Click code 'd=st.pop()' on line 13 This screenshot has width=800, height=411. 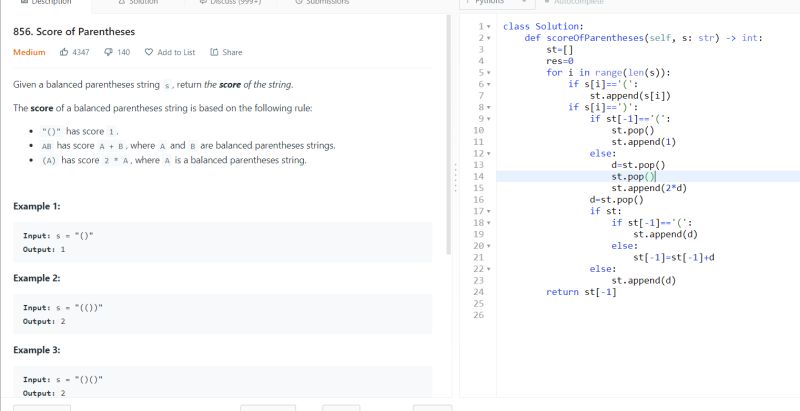[638, 165]
